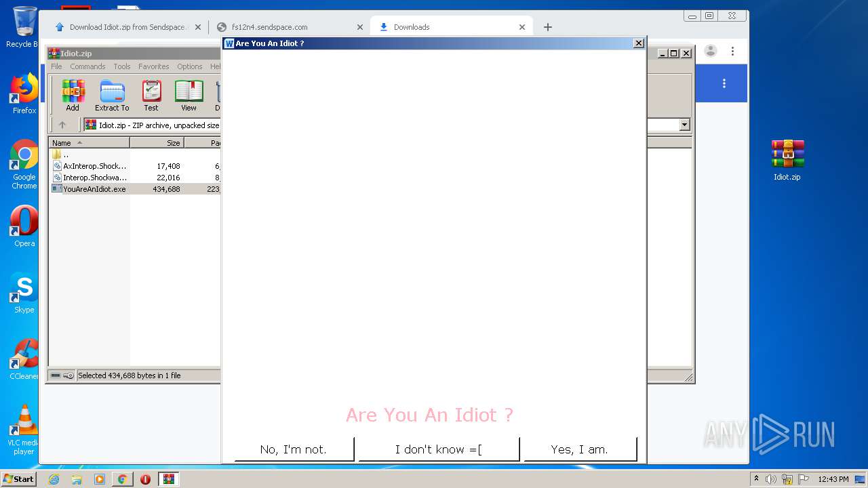Open Internet Explorer from taskbar
Viewport: 868px width, 488px height.
(54, 479)
